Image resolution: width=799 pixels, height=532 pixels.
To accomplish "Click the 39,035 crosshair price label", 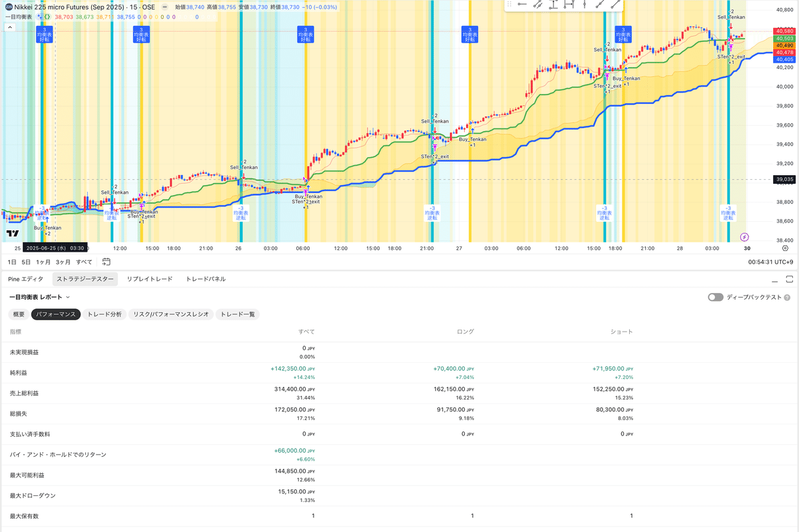I will point(784,179).
